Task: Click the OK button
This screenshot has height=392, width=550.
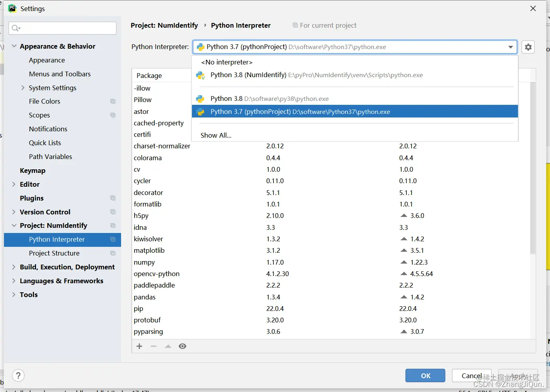Action: 425,375
